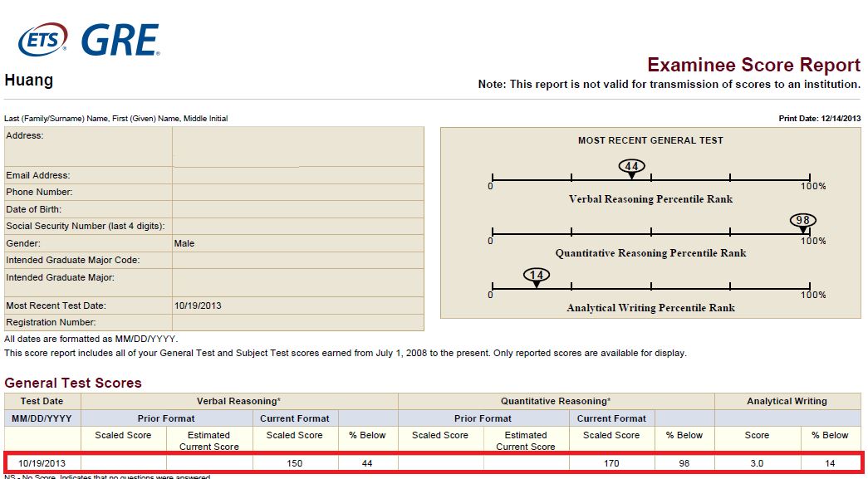Viewport: 868px width, 479px height.
Task: Click the Email Address label
Action: 38,175
